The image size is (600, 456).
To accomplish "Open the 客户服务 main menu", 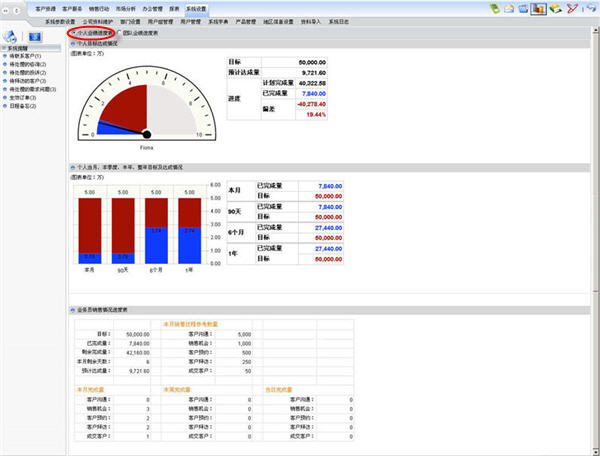I will [x=72, y=9].
